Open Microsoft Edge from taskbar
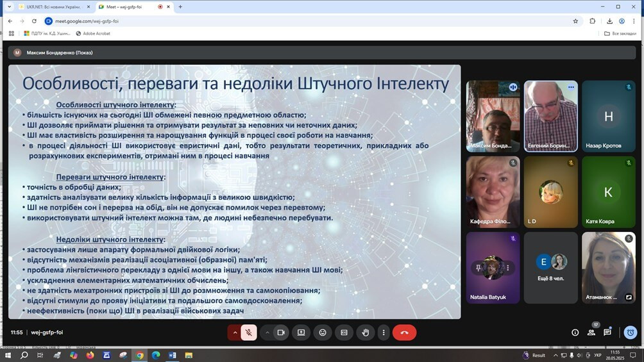 click(156, 355)
